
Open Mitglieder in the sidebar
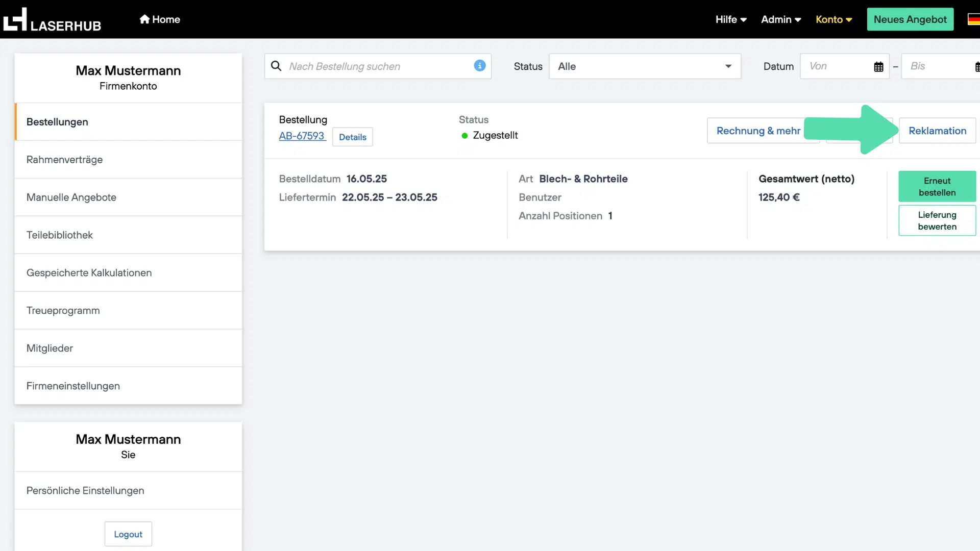128,348
